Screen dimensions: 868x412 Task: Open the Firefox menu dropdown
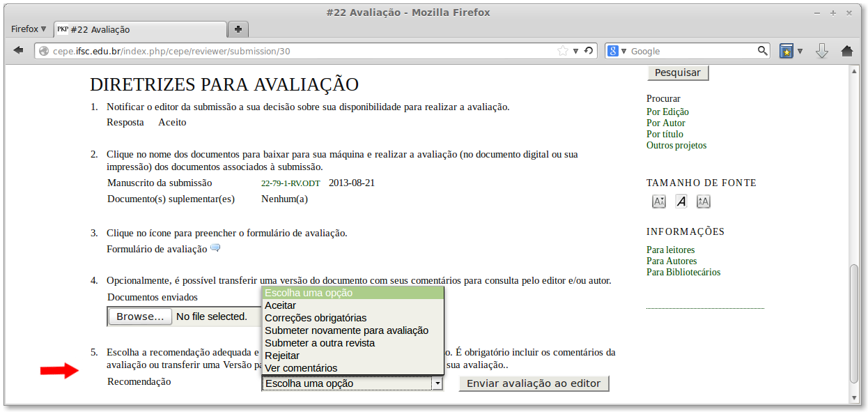click(x=29, y=29)
